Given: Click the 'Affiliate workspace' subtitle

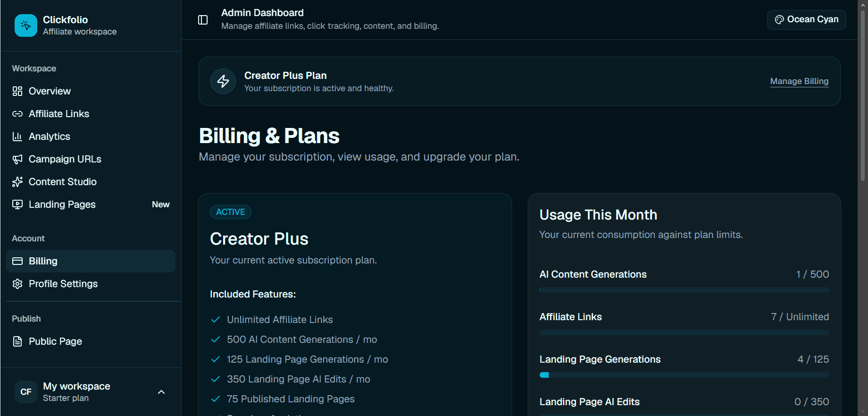Looking at the screenshot, I should [80, 32].
